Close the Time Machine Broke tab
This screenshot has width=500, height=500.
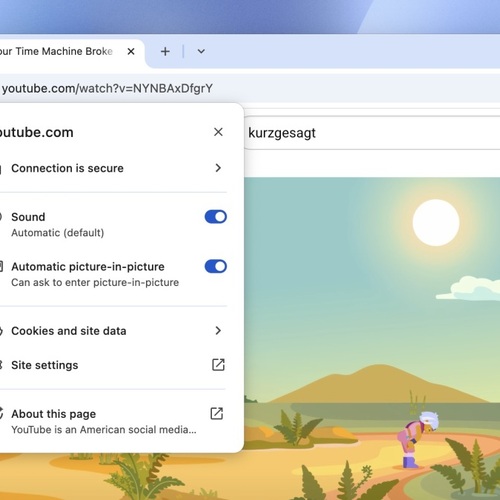131,51
